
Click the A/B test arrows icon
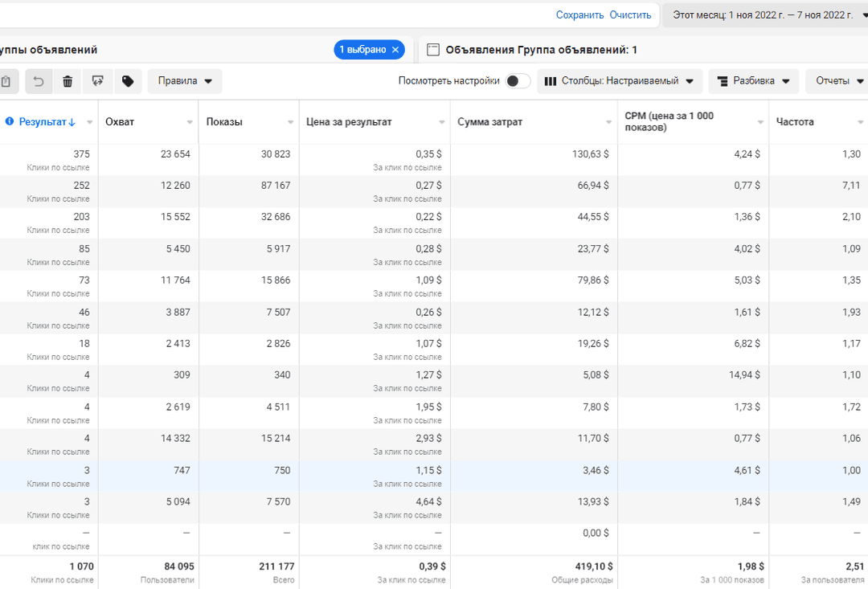pyautogui.click(x=98, y=81)
